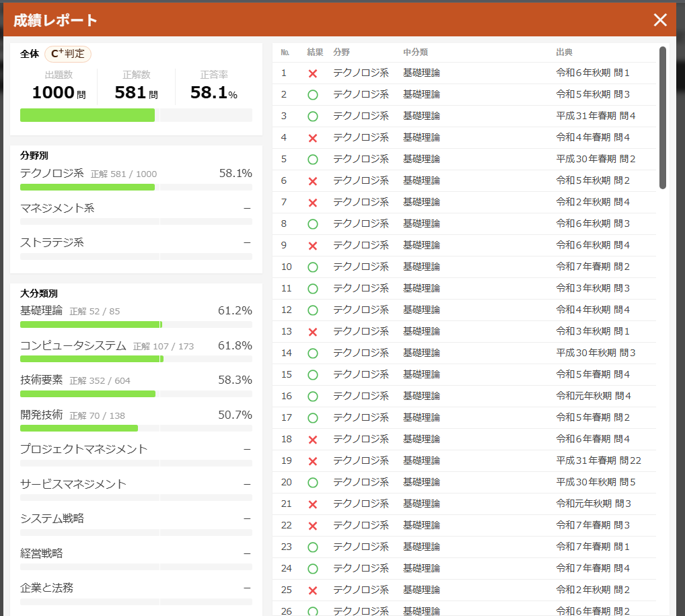685x616 pixels.
Task: Click the 581 問 正解数 value
Action: tap(137, 92)
